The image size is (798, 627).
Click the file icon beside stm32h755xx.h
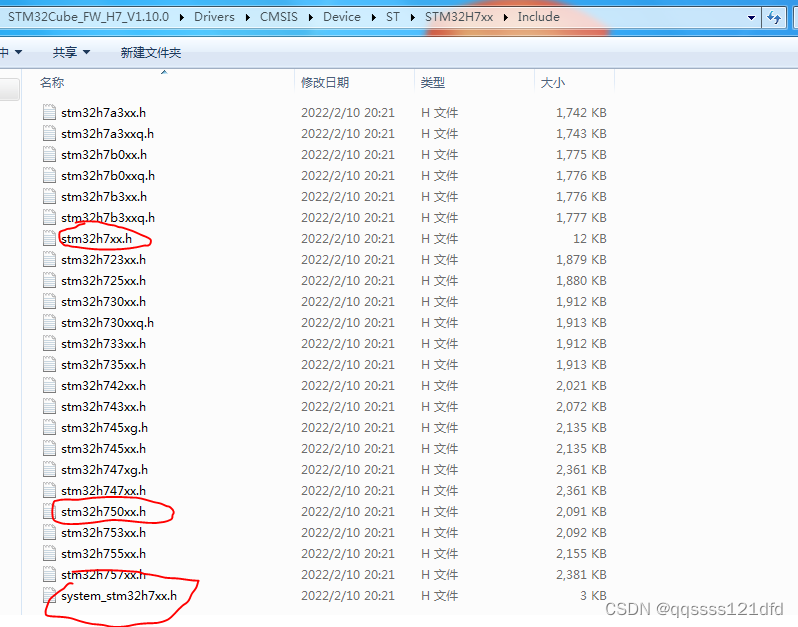49,553
